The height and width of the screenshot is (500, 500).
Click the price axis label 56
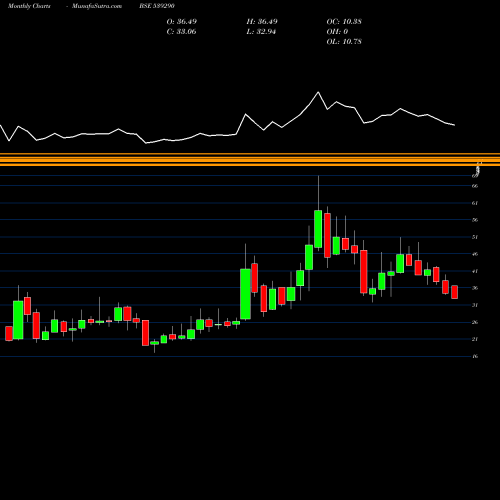coord(475,220)
